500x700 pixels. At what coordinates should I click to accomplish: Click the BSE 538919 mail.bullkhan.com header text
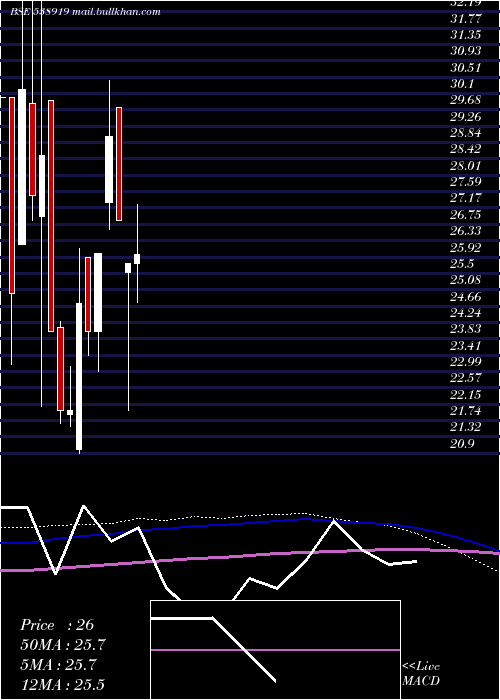pyautogui.click(x=85, y=12)
